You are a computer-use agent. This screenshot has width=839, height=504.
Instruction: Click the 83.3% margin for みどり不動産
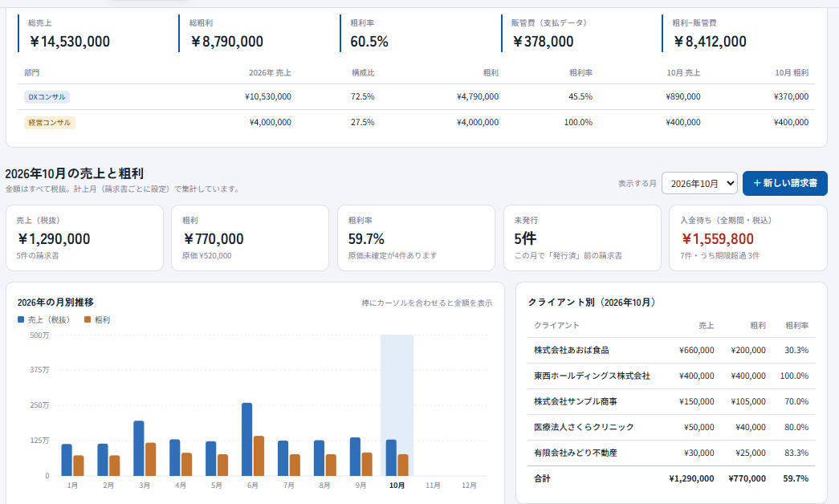tap(796, 453)
